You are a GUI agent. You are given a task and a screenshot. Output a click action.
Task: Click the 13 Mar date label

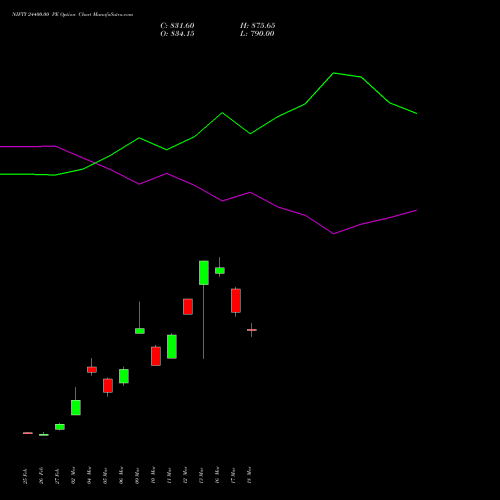tap(202, 475)
